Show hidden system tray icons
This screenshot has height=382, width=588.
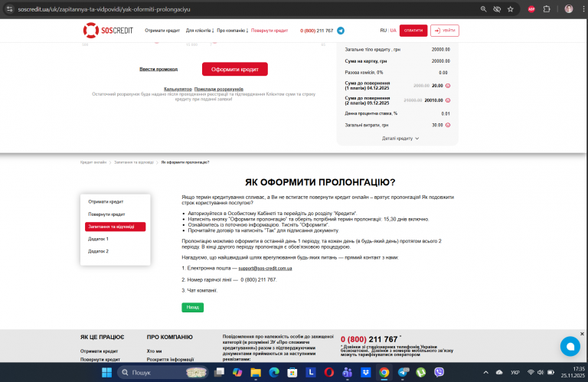click(x=485, y=372)
